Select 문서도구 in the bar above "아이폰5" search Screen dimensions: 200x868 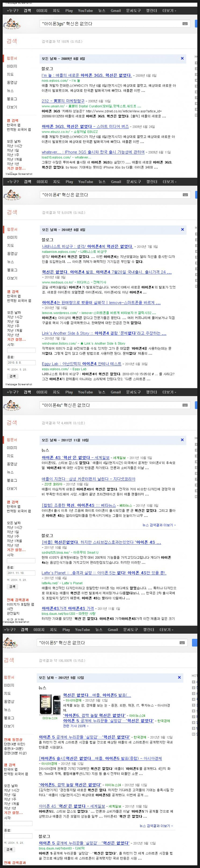pos(130,630)
